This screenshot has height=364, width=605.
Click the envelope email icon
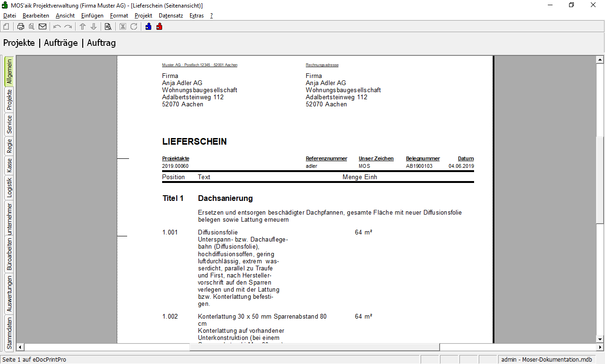point(43,26)
